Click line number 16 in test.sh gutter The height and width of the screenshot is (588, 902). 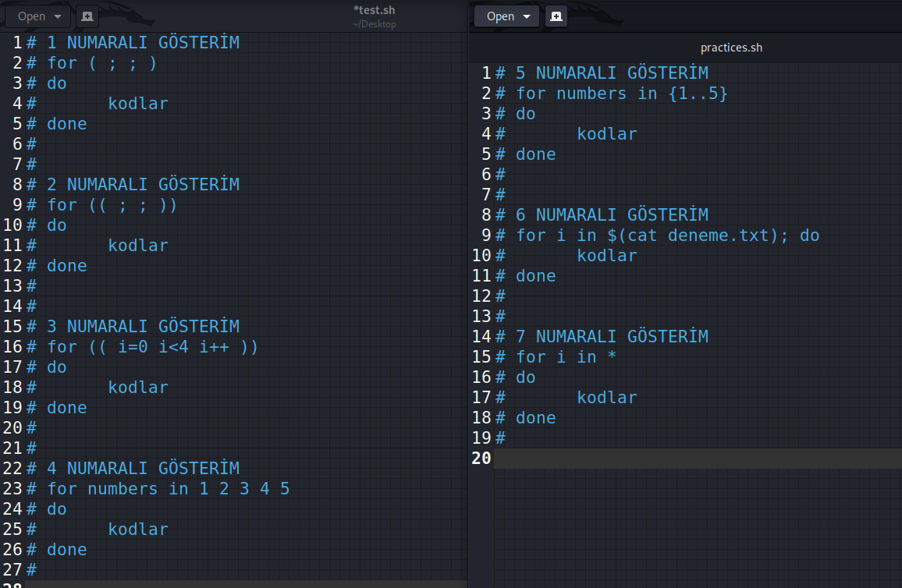[12, 346]
